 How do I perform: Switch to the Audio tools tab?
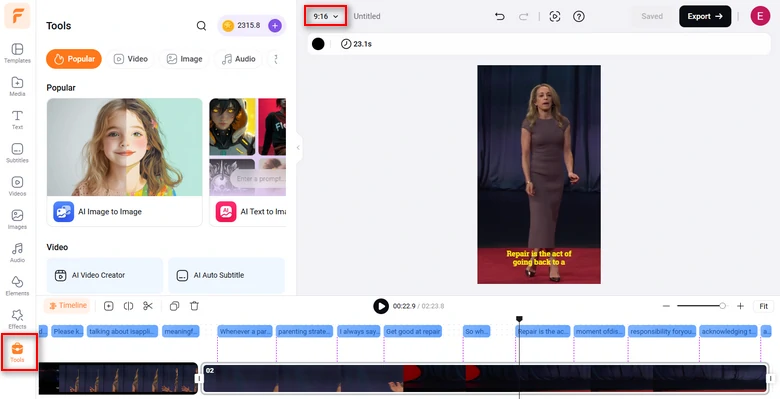239,59
